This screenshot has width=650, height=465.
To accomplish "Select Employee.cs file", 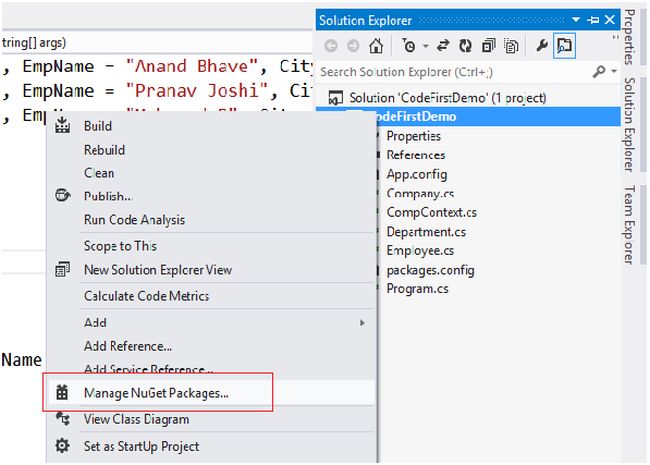I will [420, 250].
